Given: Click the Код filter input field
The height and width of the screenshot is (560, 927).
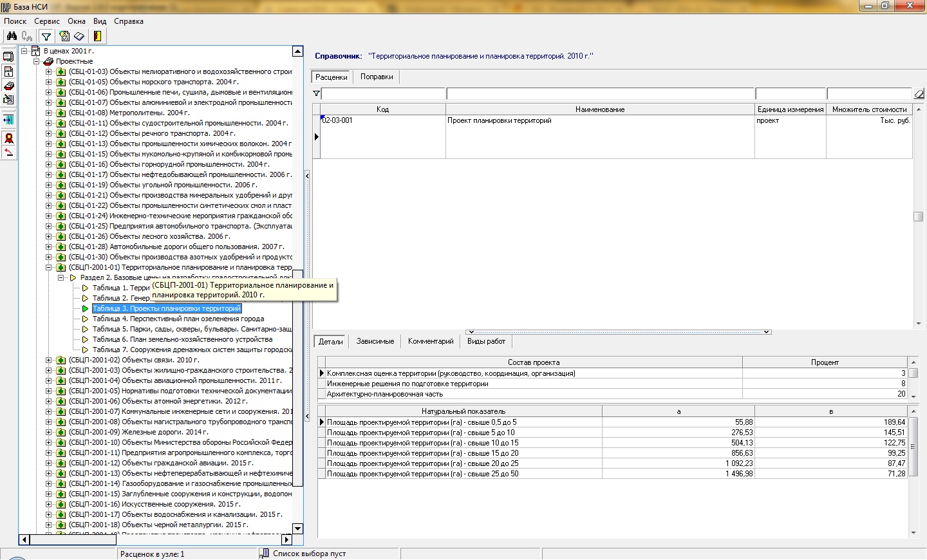Looking at the screenshot, I should click(383, 94).
